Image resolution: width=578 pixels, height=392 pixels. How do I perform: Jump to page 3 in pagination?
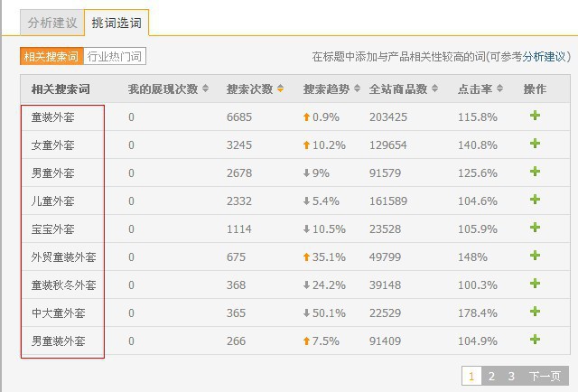pos(511,377)
